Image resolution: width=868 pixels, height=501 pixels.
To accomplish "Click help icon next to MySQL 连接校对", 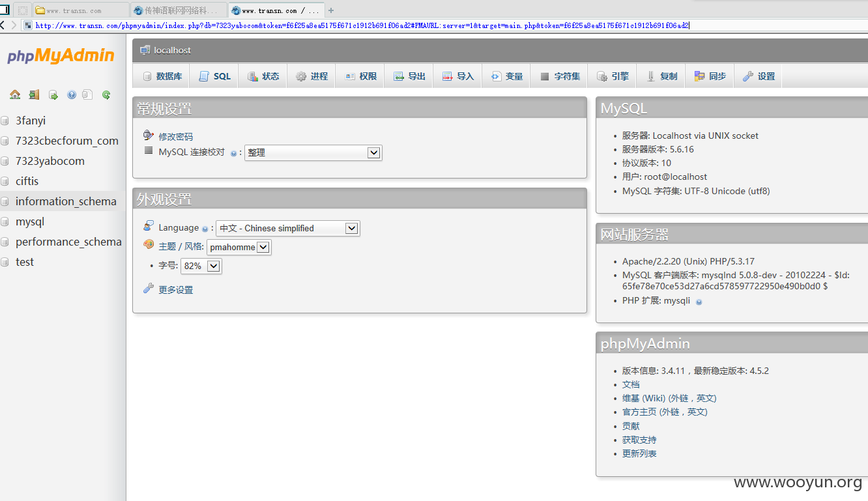I will (x=233, y=153).
